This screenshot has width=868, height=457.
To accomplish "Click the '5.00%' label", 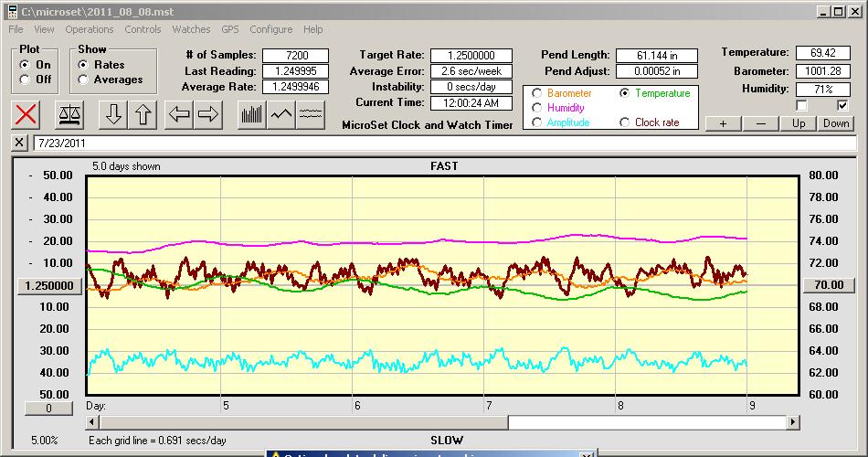I will tap(44, 441).
